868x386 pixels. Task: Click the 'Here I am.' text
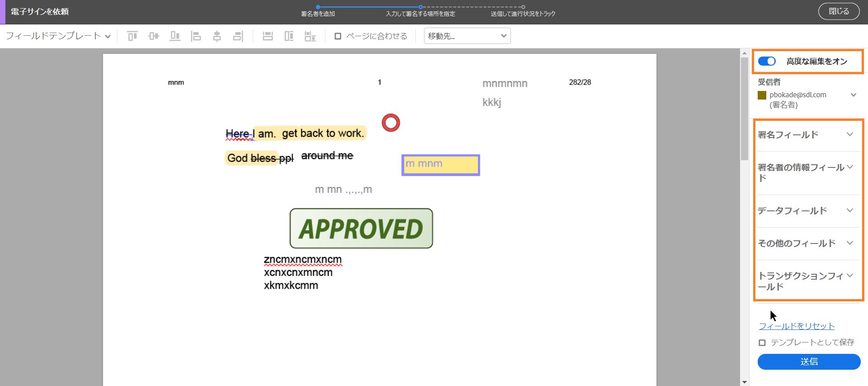point(250,134)
